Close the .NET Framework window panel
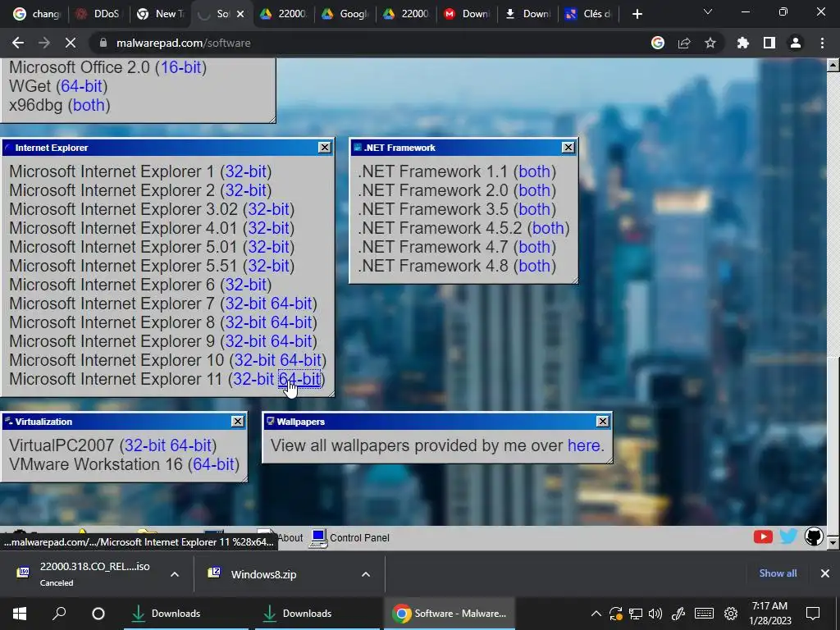Screen dimensions: 840x630 pos(568,148)
